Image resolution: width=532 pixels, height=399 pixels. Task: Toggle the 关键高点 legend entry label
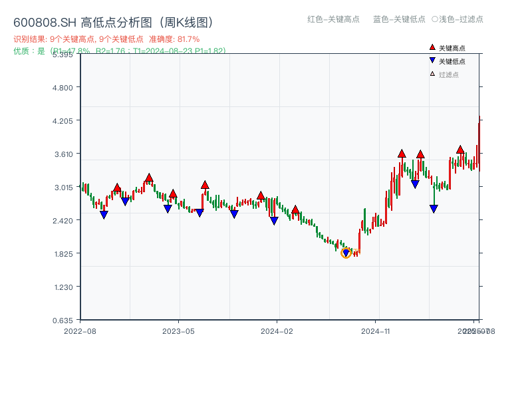pos(452,49)
